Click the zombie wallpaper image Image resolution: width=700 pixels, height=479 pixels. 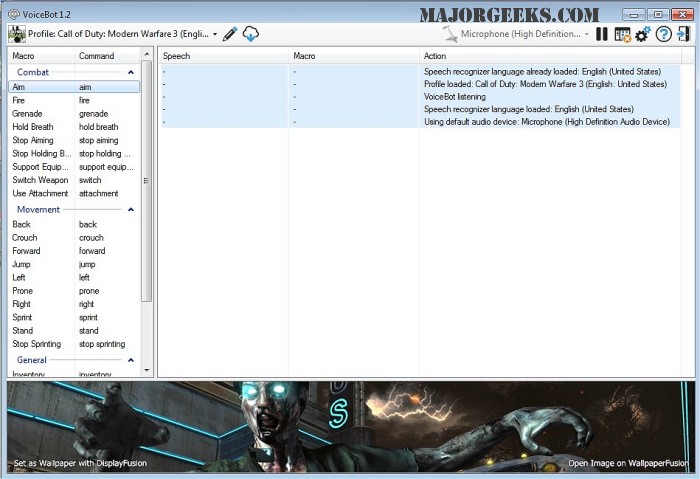coord(351,426)
